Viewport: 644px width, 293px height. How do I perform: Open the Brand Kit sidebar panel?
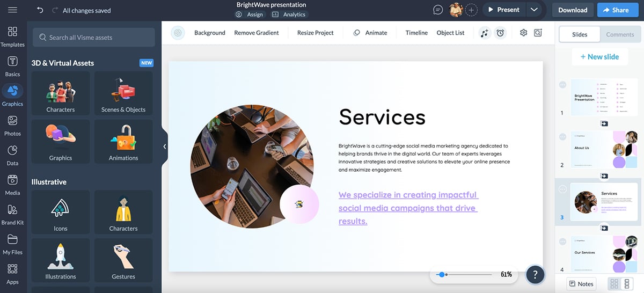12,215
